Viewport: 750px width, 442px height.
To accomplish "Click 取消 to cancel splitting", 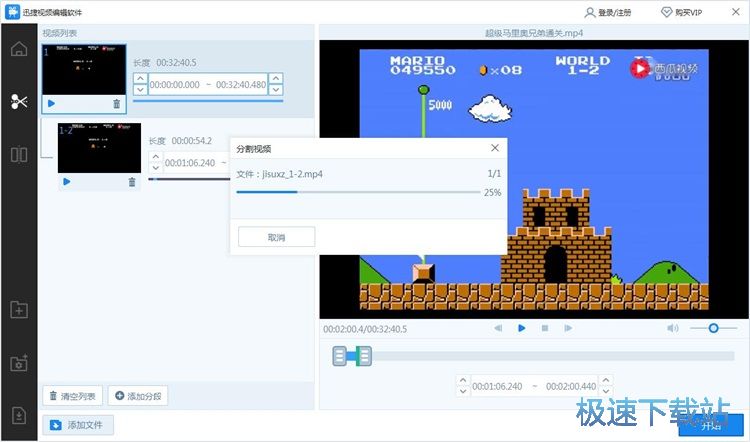I will 276,237.
